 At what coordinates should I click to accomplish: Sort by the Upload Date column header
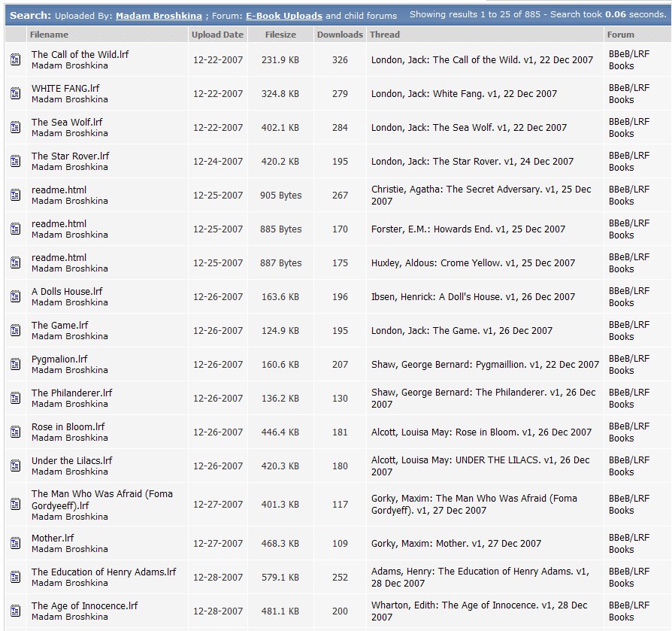pos(217,35)
